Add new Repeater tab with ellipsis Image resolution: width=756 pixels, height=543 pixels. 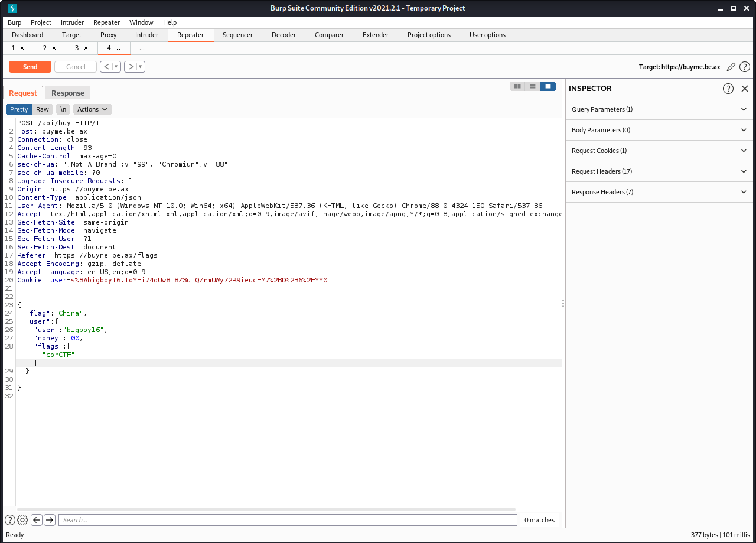(142, 48)
